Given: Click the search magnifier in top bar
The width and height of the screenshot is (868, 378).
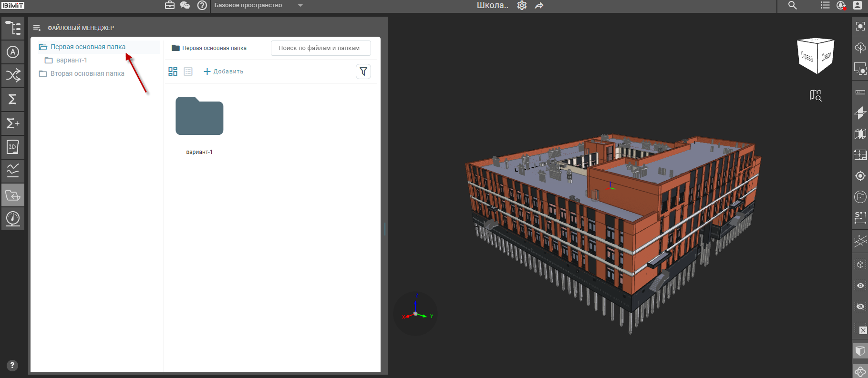Looking at the screenshot, I should coord(793,5).
